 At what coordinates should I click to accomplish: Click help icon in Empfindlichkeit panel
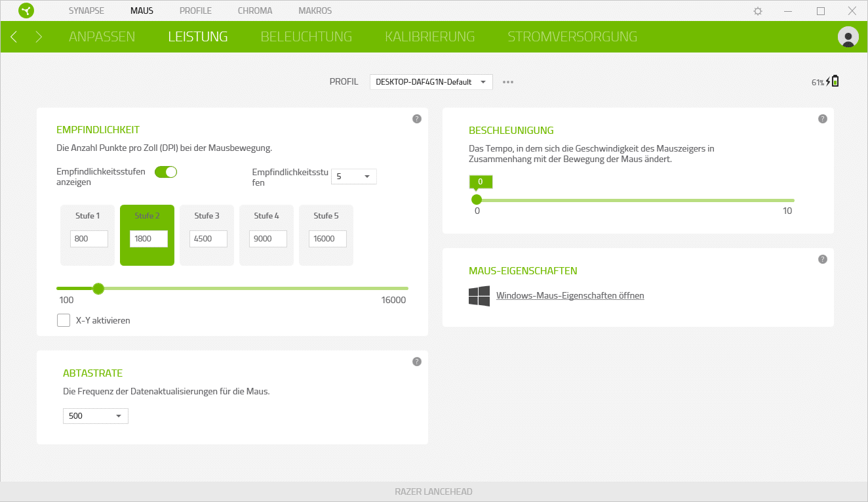click(416, 119)
